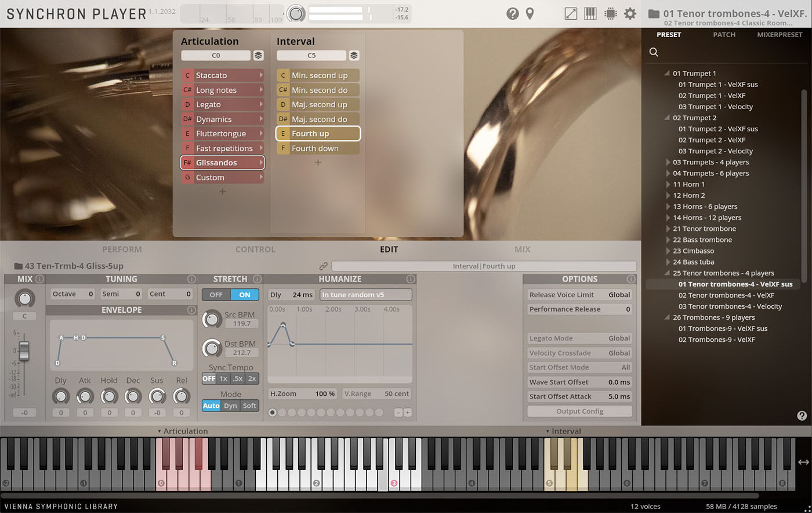Screen dimensions: 812x513
Task: Click the Interval layers stack icon
Action: [x=354, y=56]
